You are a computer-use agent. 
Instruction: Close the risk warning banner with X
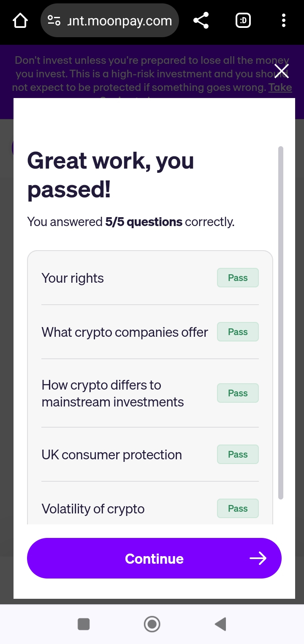pos(281,71)
